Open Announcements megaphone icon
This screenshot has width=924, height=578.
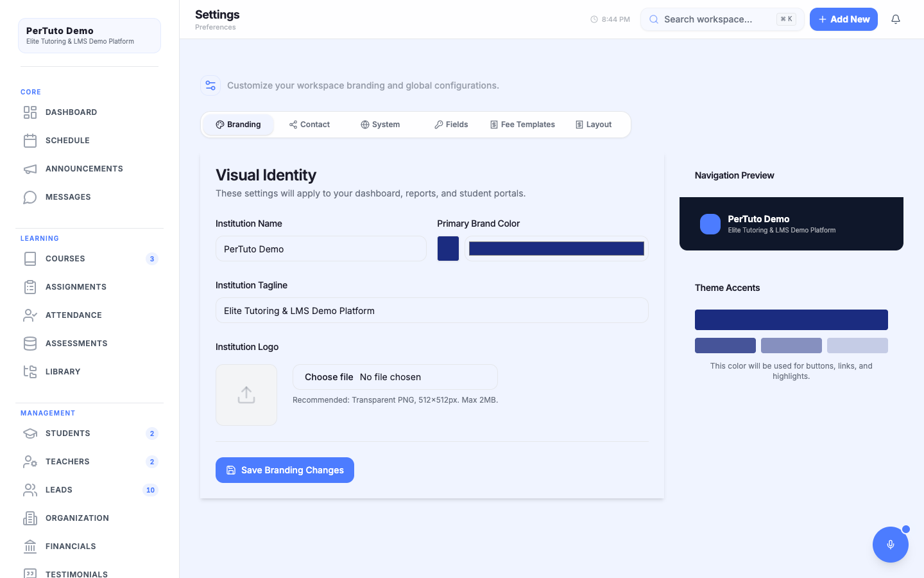[x=30, y=169]
